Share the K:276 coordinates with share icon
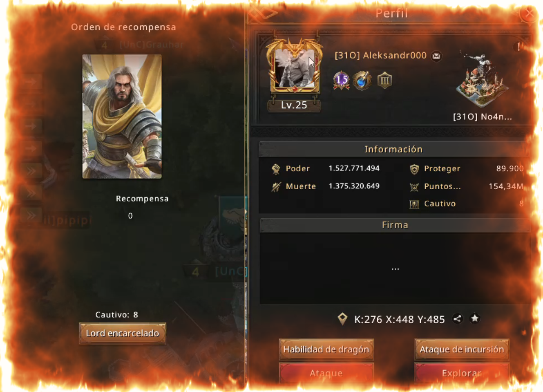Screen dimensions: 543x392 (x=458, y=318)
